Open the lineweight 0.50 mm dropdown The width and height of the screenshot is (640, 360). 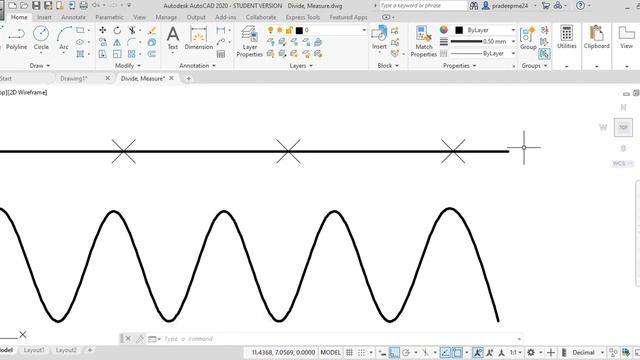tap(483, 41)
